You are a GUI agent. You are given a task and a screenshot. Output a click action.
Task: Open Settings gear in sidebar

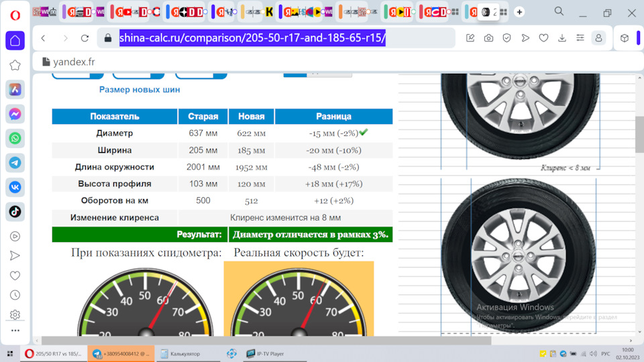pyautogui.click(x=15, y=314)
